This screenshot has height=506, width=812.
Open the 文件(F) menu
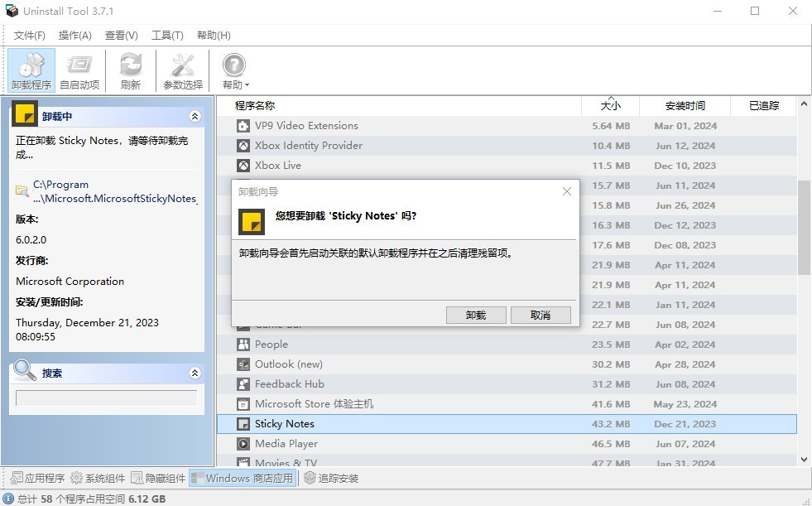click(30, 36)
